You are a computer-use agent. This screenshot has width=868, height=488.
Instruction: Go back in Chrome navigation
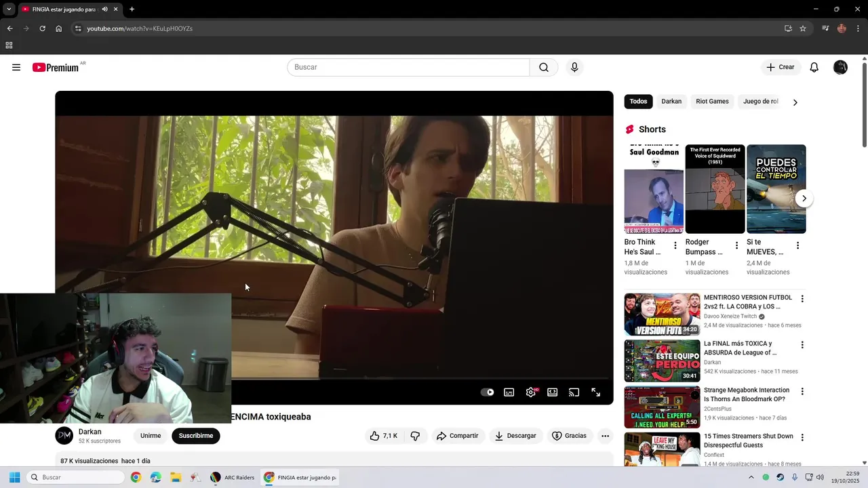point(9,28)
